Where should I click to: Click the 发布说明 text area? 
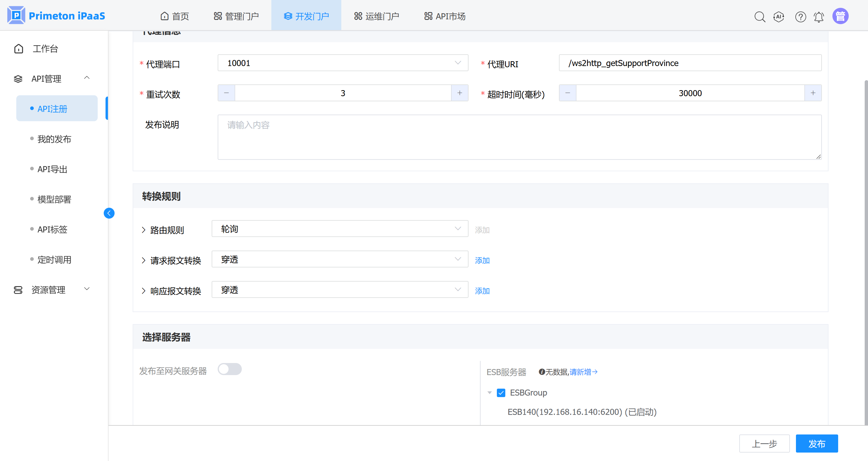coord(519,137)
